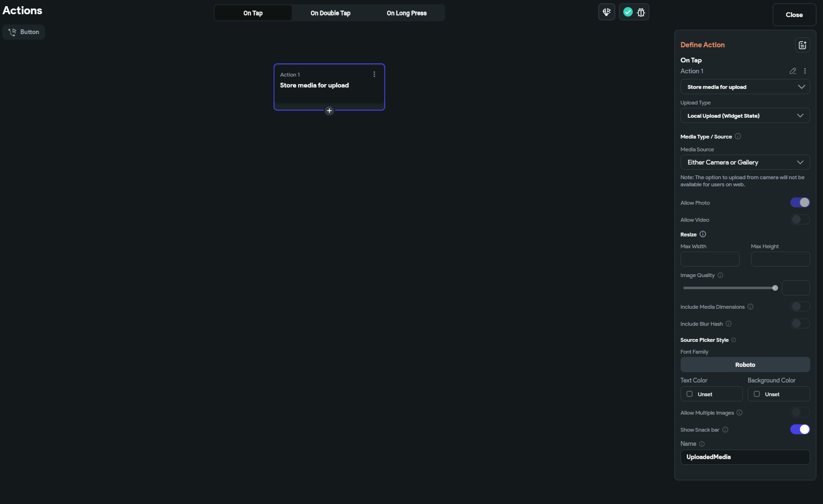Expand the Upload Type dropdown

[x=745, y=115]
